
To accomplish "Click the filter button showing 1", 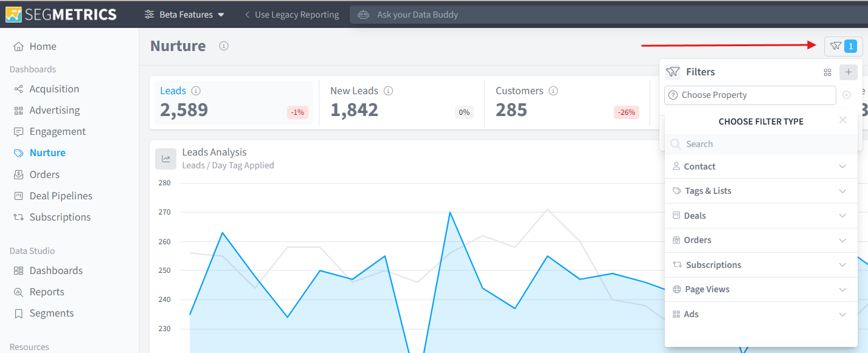I will point(844,46).
